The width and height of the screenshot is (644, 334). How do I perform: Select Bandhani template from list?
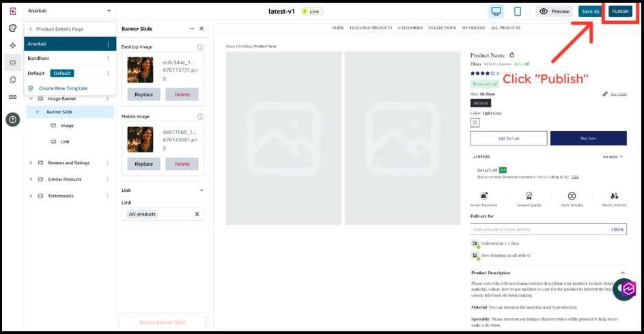[x=40, y=59]
